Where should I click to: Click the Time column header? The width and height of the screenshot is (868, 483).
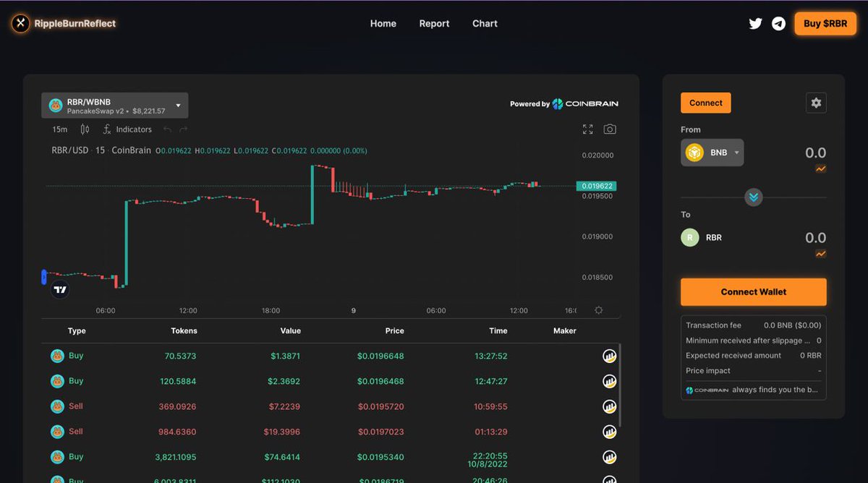[x=498, y=330]
